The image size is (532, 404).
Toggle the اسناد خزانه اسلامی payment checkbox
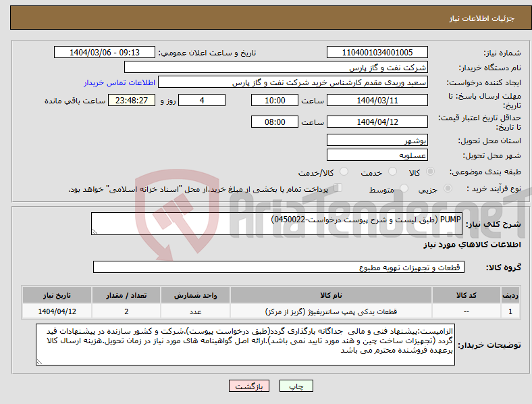point(338,188)
